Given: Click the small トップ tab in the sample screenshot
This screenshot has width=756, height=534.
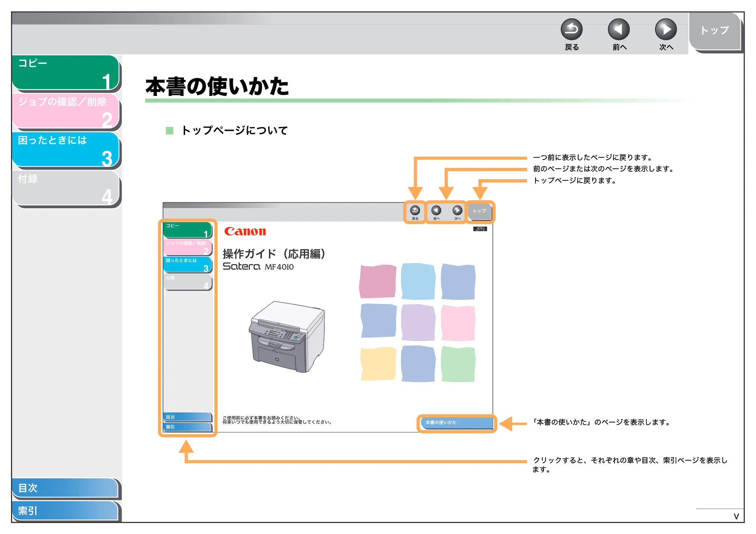Looking at the screenshot, I should tap(480, 211).
